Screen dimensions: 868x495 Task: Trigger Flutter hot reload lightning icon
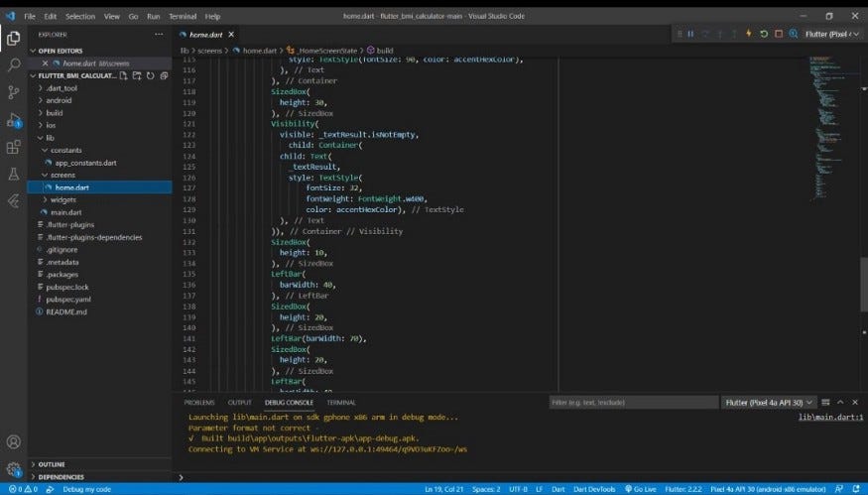pyautogui.click(x=748, y=34)
